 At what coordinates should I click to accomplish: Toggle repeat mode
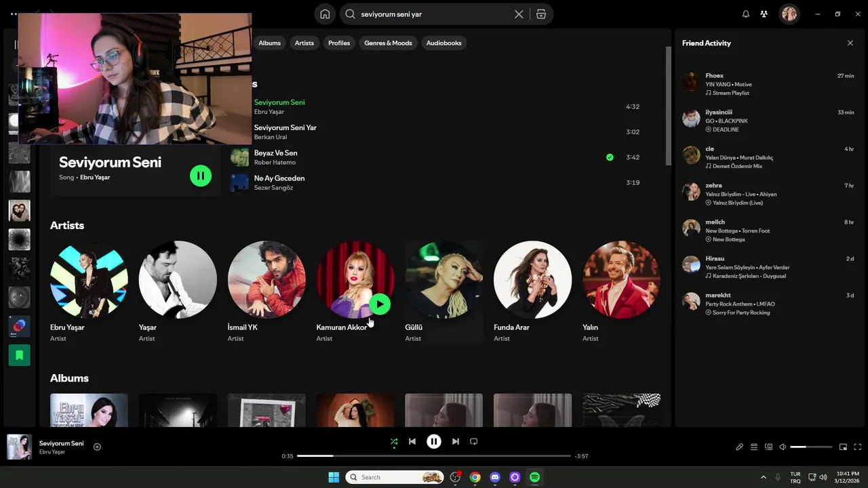pos(474,441)
